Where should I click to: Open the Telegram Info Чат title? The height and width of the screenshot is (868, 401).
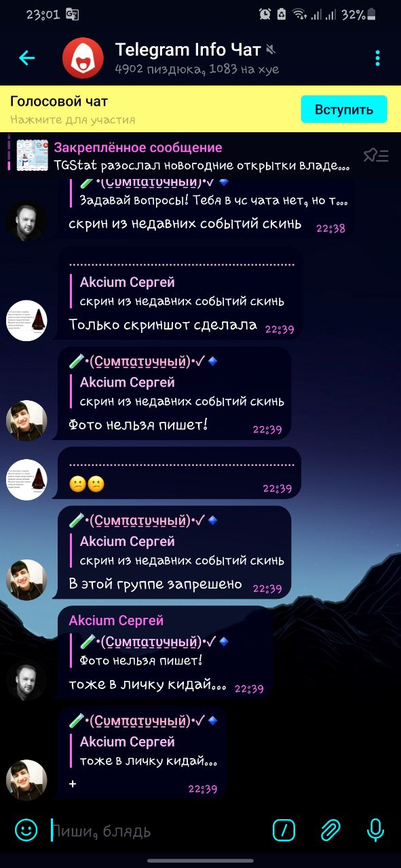click(188, 50)
